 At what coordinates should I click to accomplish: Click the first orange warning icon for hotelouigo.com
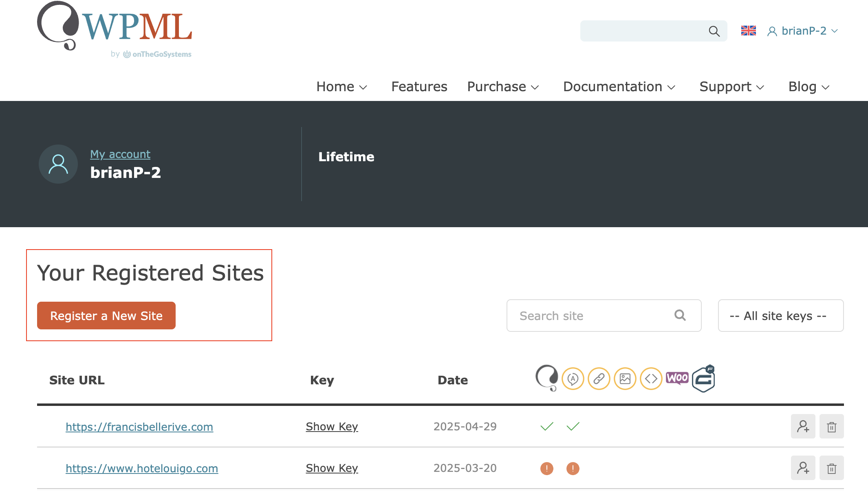point(546,469)
